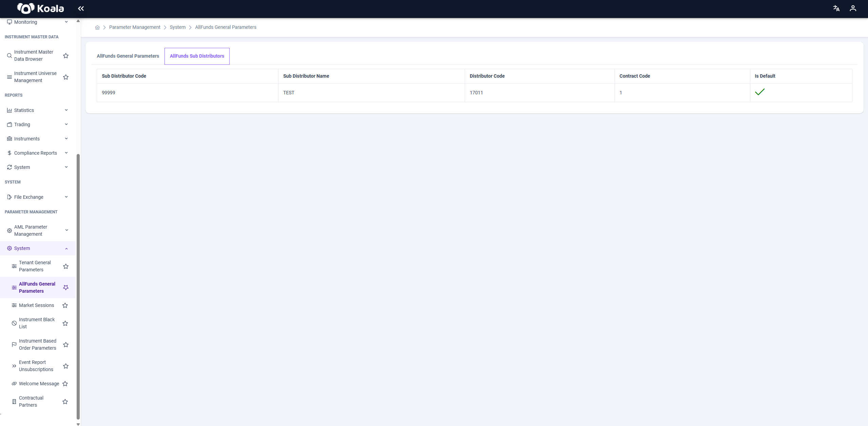Collapse the System parameter management group

tap(38, 248)
